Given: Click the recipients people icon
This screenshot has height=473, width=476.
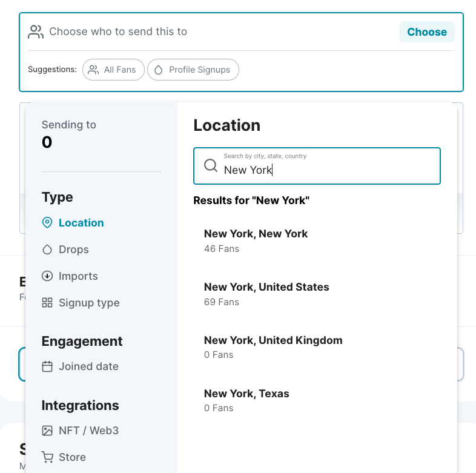Looking at the screenshot, I should [36, 32].
